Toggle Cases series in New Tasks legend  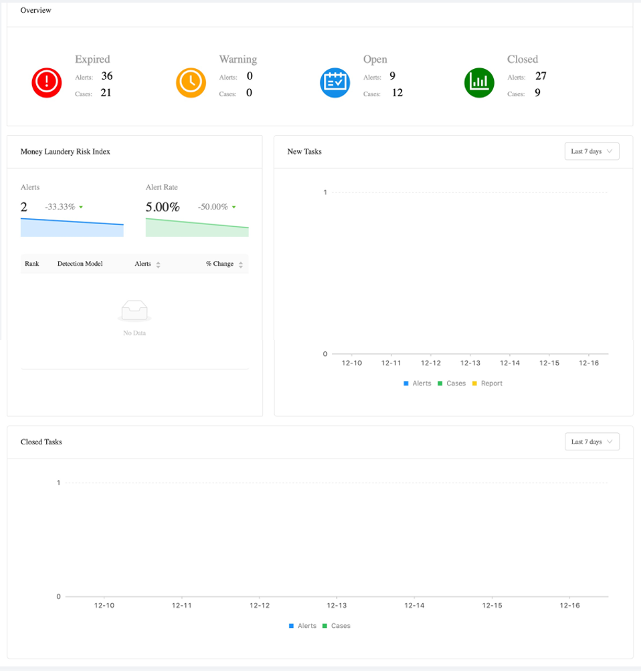(452, 384)
